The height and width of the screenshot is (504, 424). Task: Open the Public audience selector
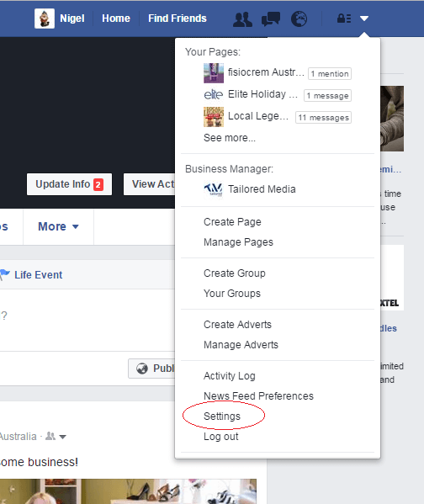point(151,369)
